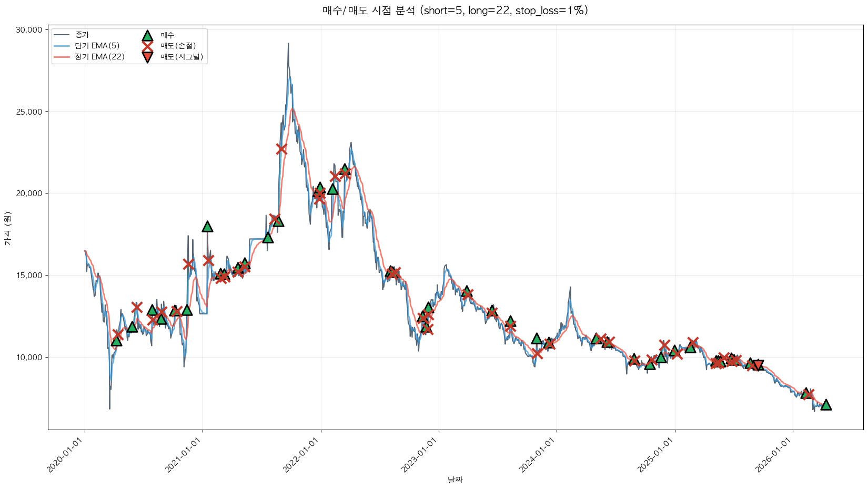Click the inverted triangle 매도(시그널) legend icon
This screenshot has height=489, width=868.
147,57
